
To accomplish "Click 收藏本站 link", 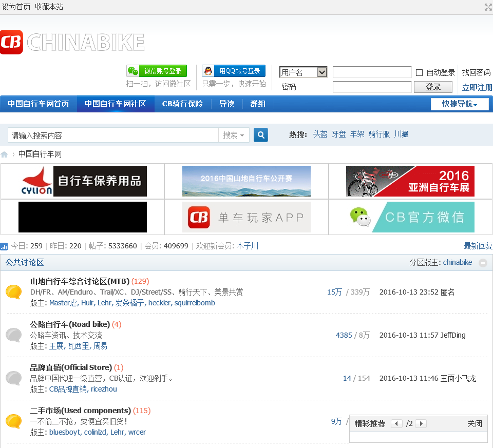I will point(49,7).
